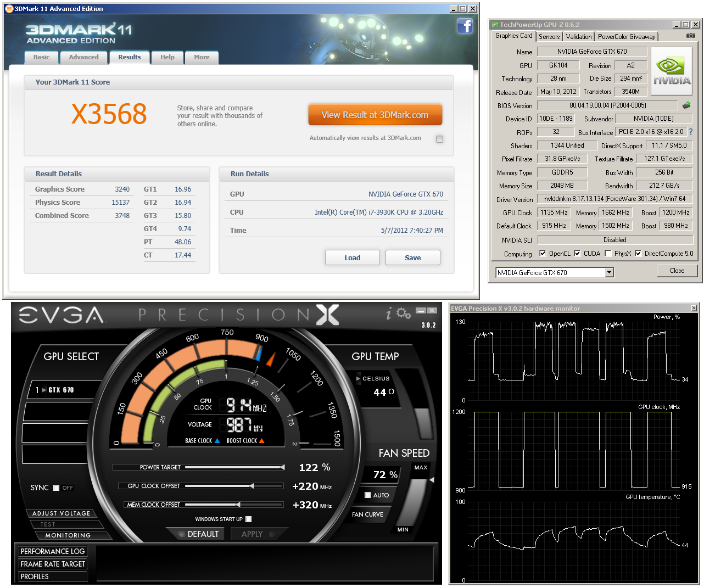
Task: Toggle automatic view results at 3DMark.com
Action: click(x=439, y=139)
